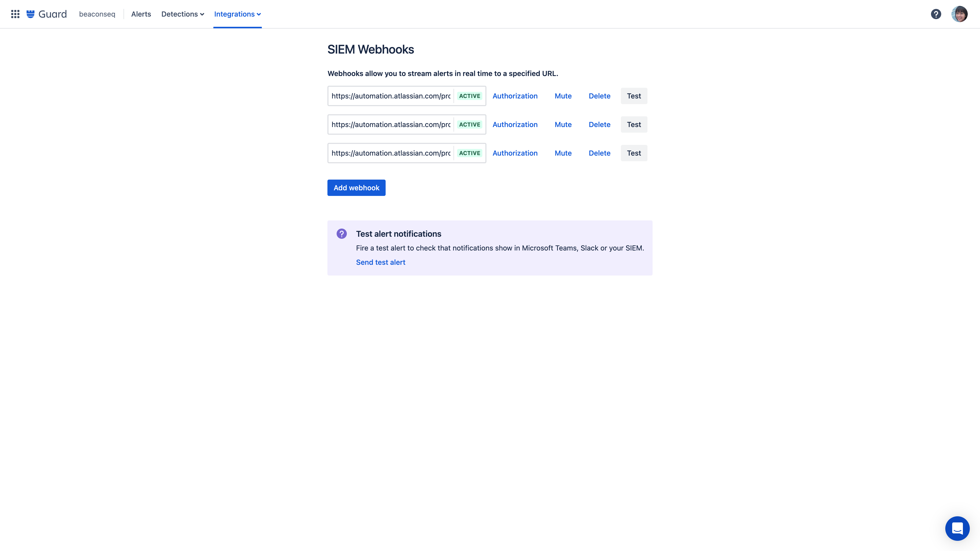Open the beaconseq workspace menu
This screenshot has height=551, width=980.
pyautogui.click(x=97, y=14)
